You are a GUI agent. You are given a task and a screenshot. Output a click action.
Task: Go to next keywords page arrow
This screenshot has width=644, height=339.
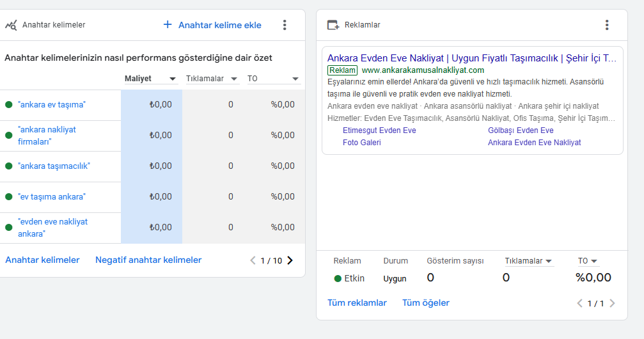click(x=290, y=260)
